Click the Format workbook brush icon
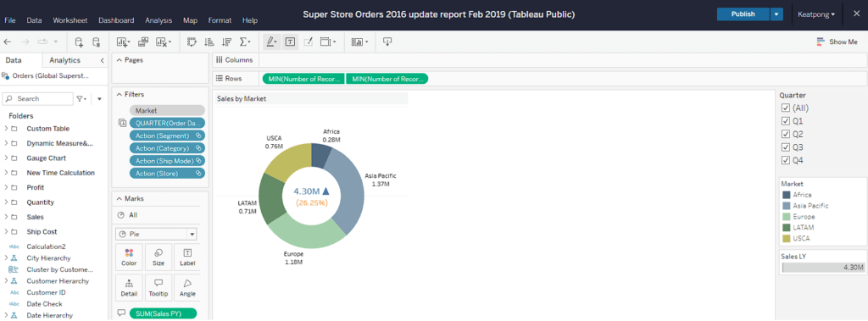The height and width of the screenshot is (321, 868). [309, 42]
